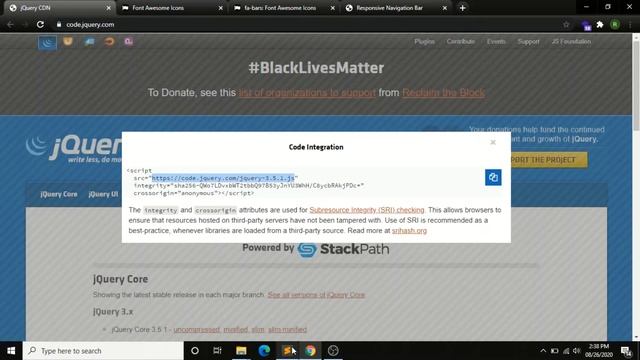Open the jQuery Mobile project icon
This screenshot has width=640, height=360.
click(89, 42)
